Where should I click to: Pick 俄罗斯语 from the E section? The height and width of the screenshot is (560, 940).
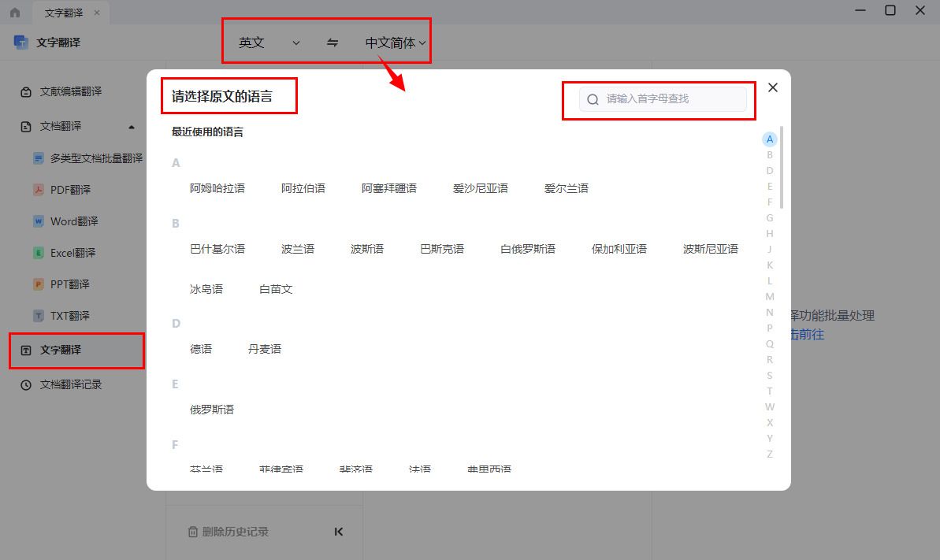(x=212, y=410)
